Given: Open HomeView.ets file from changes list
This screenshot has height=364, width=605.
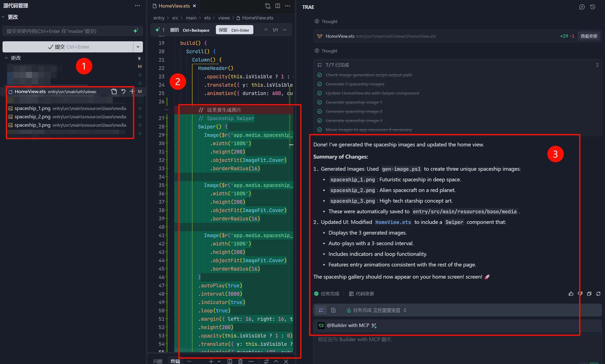Looking at the screenshot, I should [114, 91].
